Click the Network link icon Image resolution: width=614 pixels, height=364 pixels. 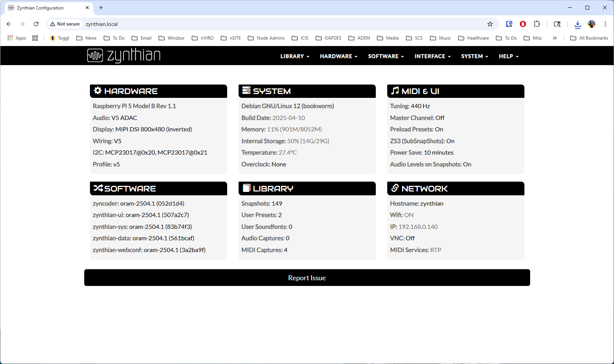395,188
